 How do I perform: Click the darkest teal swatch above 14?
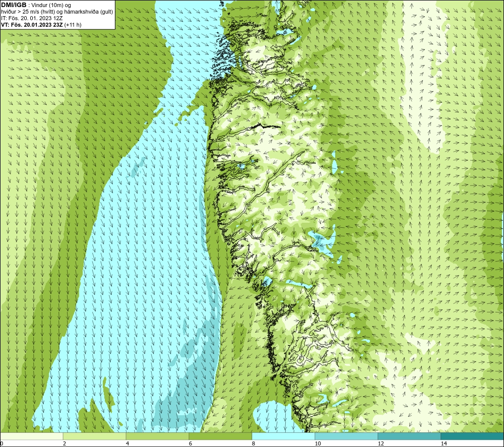pyautogui.click(x=472, y=436)
